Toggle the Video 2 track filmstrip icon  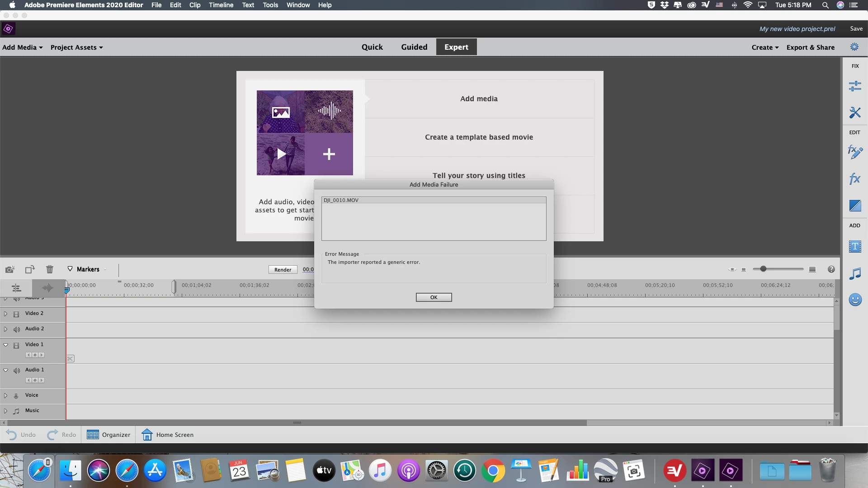point(16,314)
